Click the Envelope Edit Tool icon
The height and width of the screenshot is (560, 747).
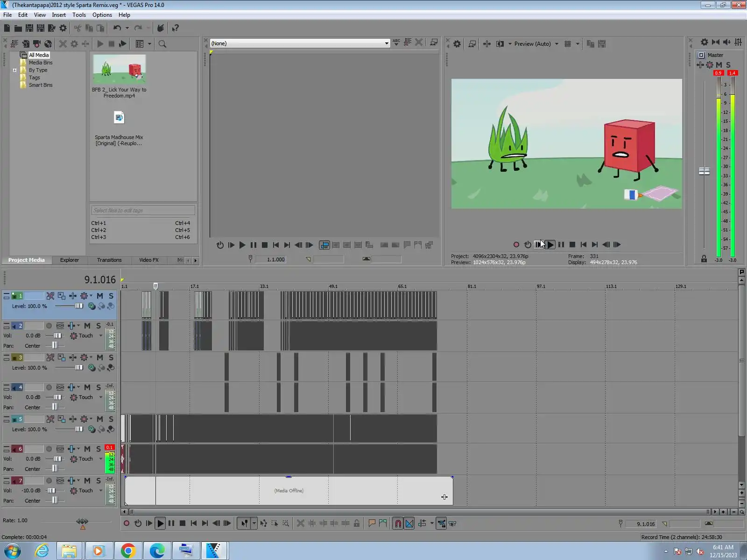(x=264, y=524)
